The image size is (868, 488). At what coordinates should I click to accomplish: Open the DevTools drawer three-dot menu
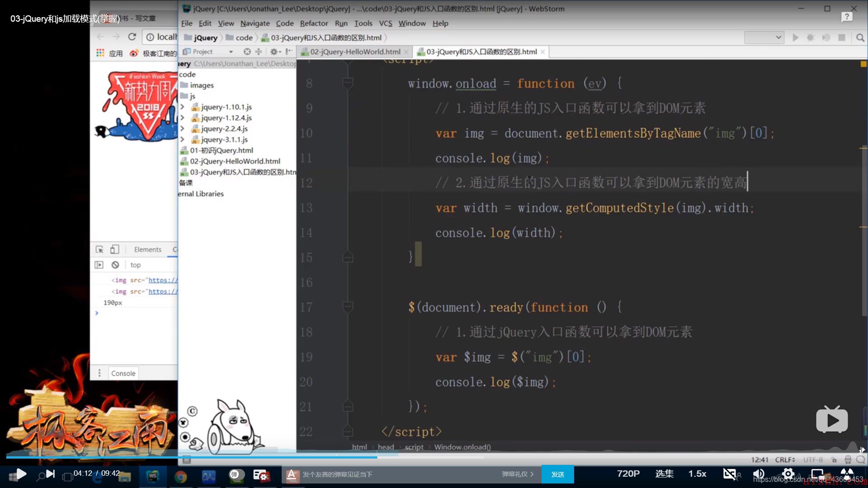pos(99,373)
